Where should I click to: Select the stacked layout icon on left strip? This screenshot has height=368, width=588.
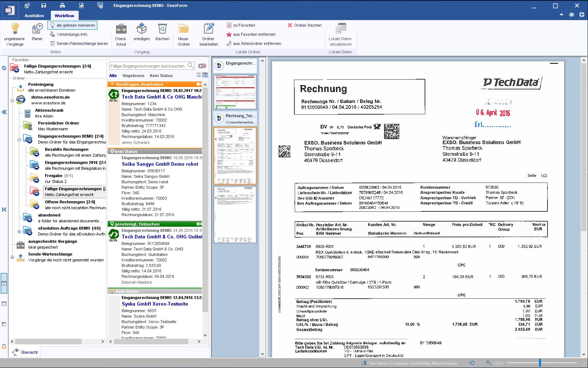tap(4, 304)
